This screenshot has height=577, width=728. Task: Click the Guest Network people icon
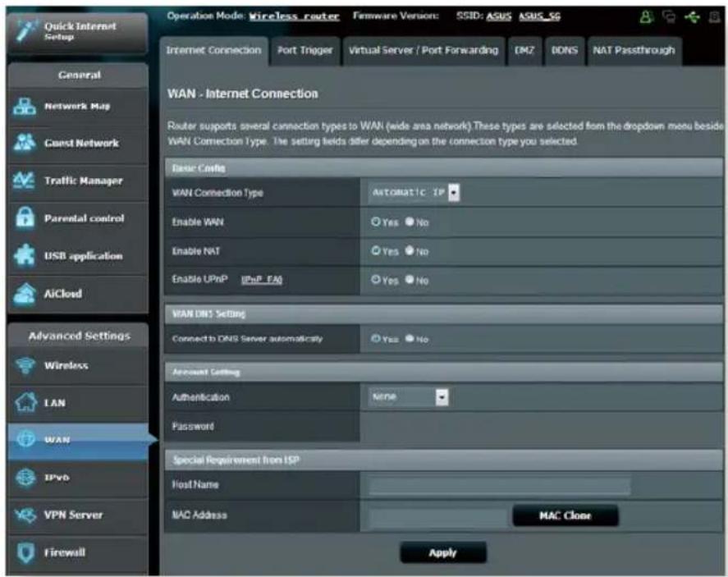[x=24, y=143]
